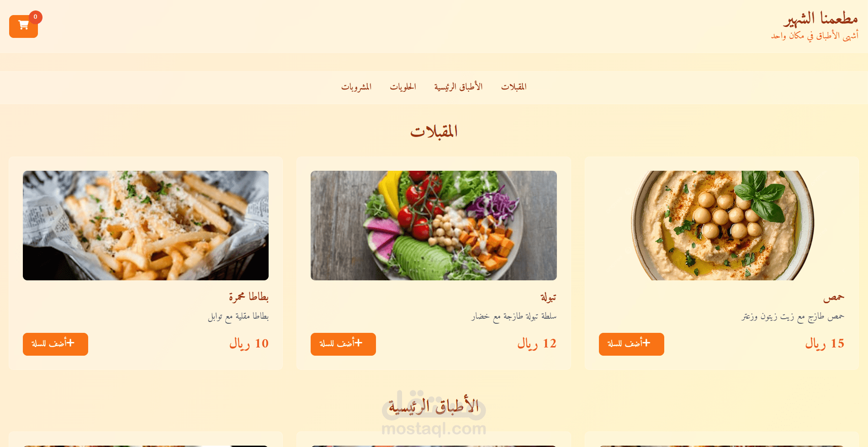Click the حمص dish name
The image size is (868, 447).
[834, 297]
